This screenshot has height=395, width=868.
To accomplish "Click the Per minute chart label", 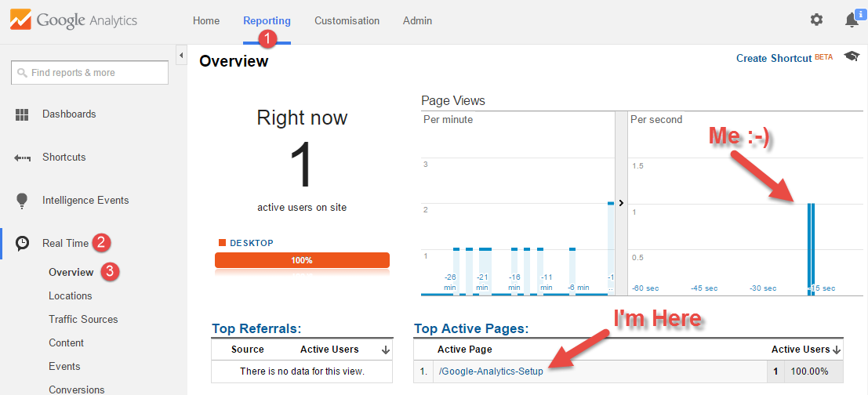I will (448, 119).
